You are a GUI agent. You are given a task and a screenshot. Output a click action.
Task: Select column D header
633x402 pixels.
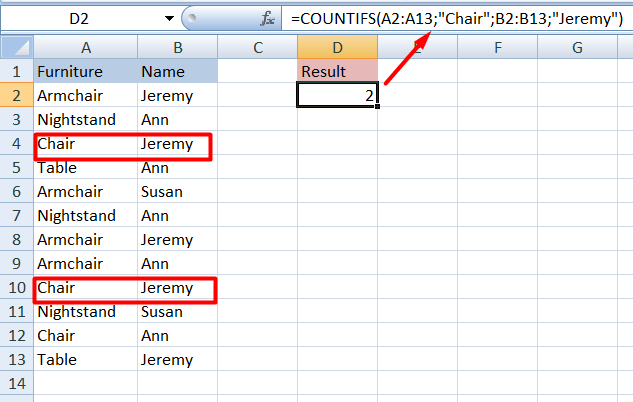pos(337,47)
